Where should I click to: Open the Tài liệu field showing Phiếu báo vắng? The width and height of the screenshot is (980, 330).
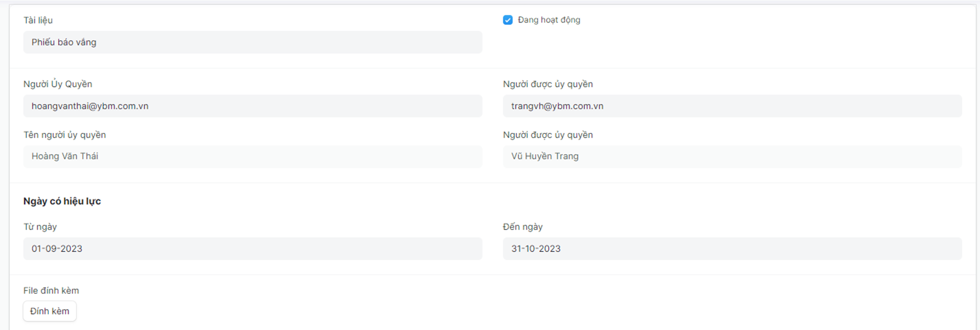(x=252, y=42)
